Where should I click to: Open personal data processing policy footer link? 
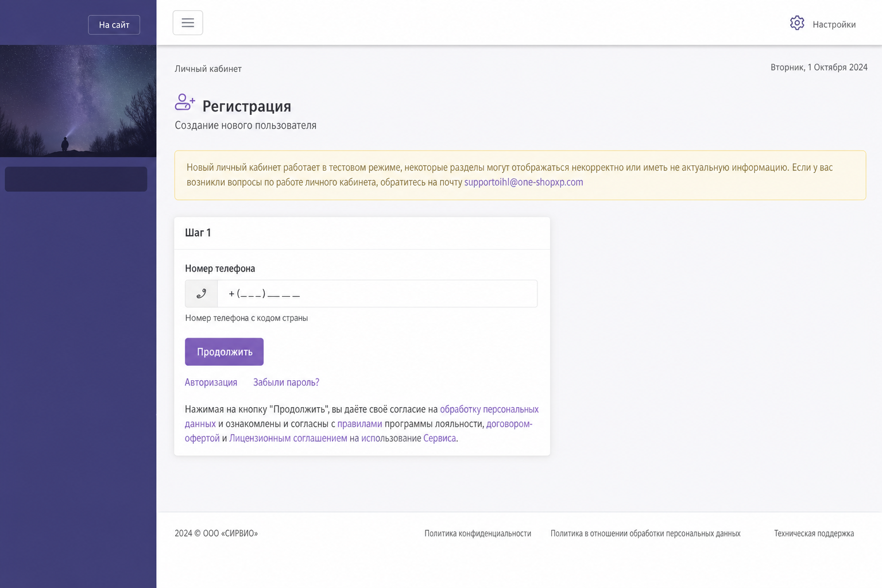click(x=645, y=533)
